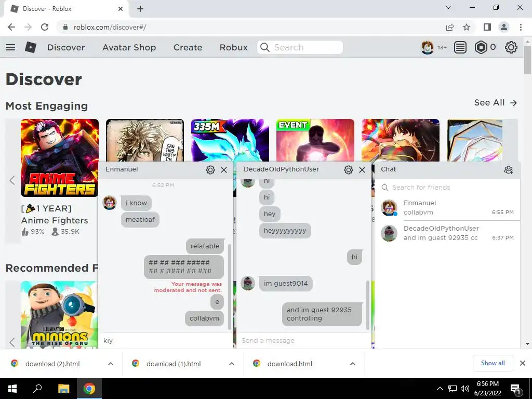Click the Roblox logo home icon

click(x=31, y=47)
